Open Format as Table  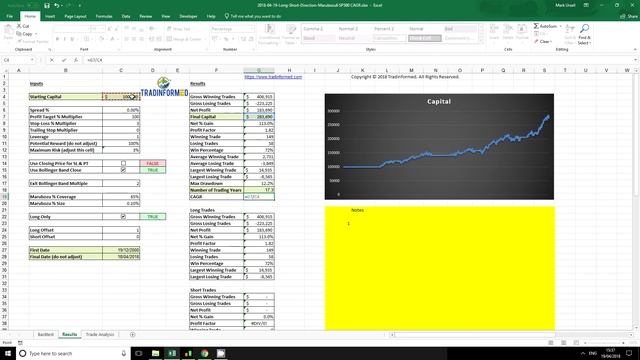click(291, 34)
